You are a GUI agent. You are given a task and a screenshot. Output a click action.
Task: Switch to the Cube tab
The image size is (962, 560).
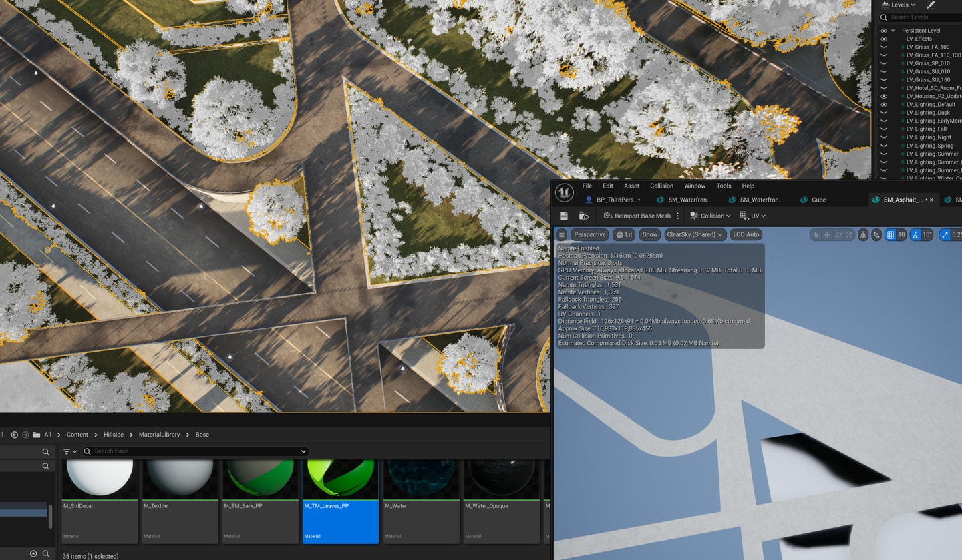(812, 200)
